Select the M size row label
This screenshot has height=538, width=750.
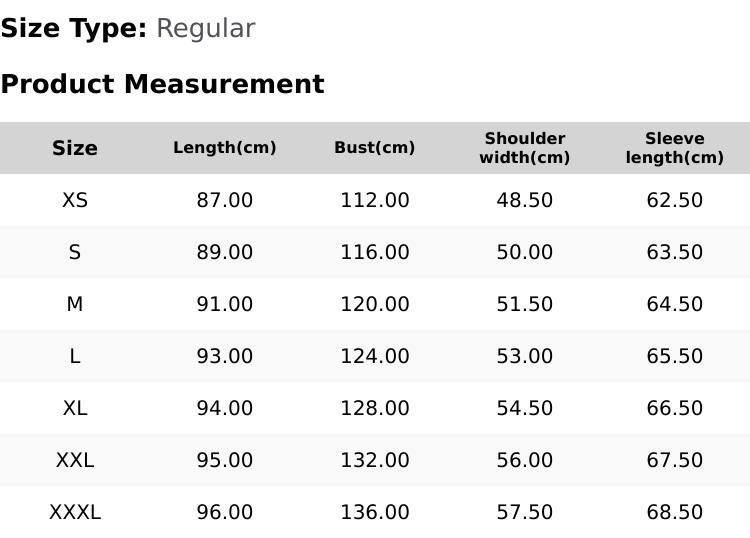pyautogui.click(x=75, y=304)
